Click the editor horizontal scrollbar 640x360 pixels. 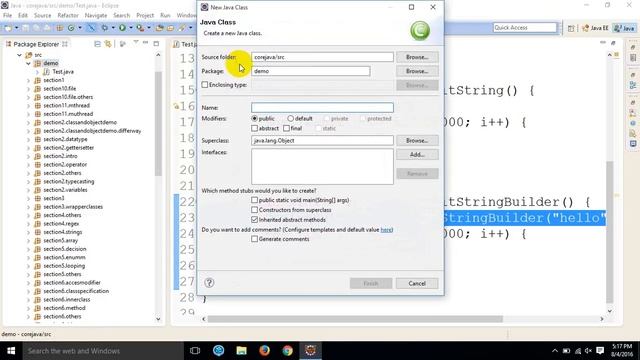355,319
